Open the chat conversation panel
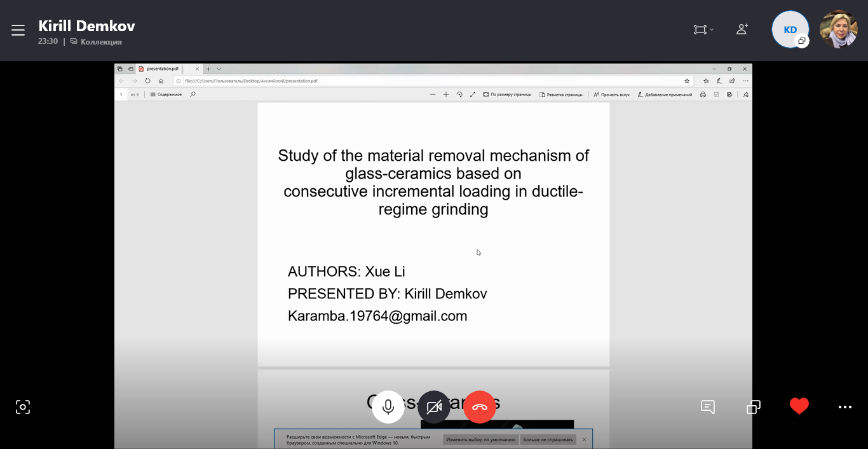This screenshot has width=868, height=449. click(x=708, y=406)
